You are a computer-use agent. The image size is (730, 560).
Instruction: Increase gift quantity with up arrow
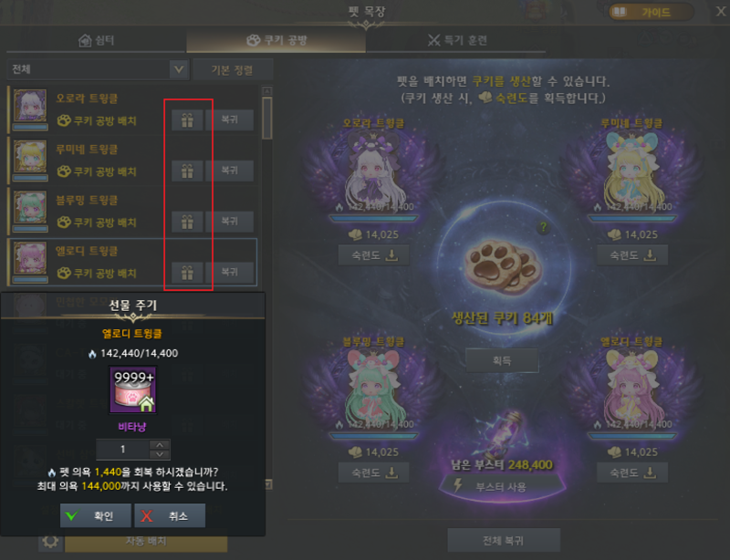pos(160,444)
